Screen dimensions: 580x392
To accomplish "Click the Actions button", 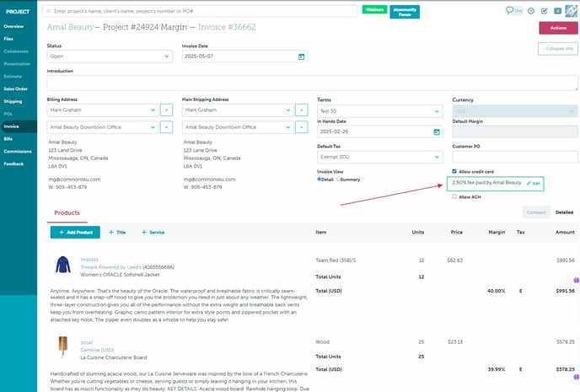I will [x=557, y=28].
